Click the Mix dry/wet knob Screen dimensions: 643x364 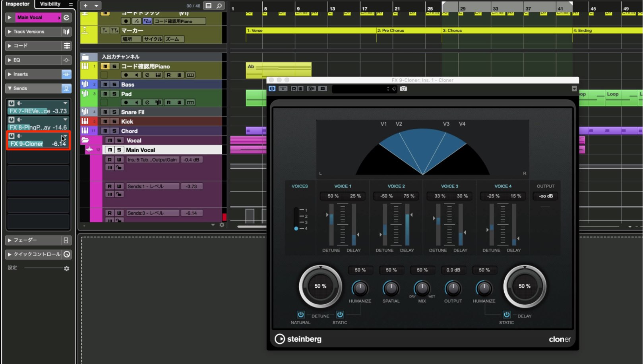[x=422, y=288]
